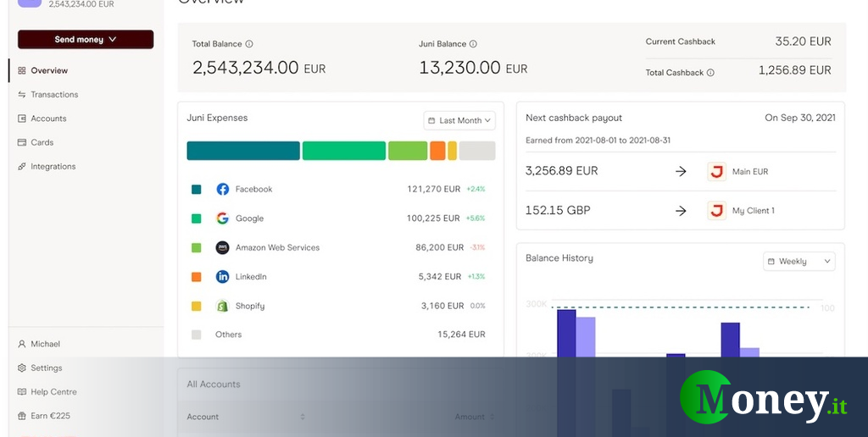Open Integrations in sidebar
Image resolution: width=868 pixels, height=437 pixels.
point(53,167)
